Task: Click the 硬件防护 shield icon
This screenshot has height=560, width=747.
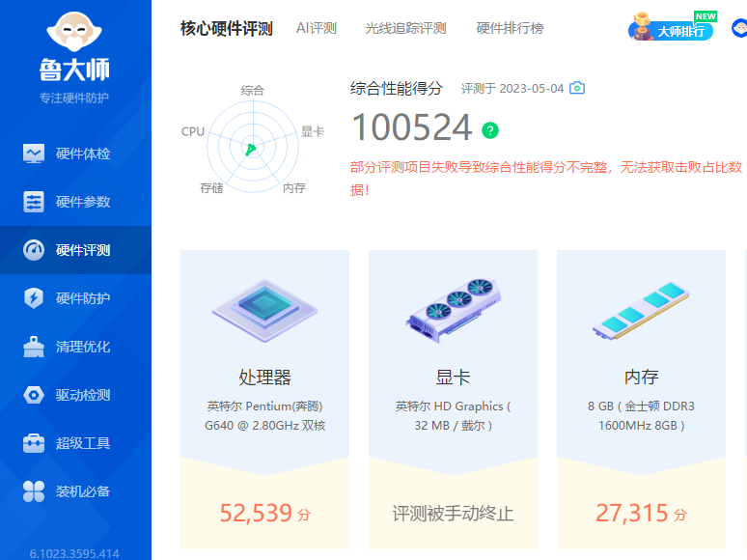Action: [x=34, y=298]
